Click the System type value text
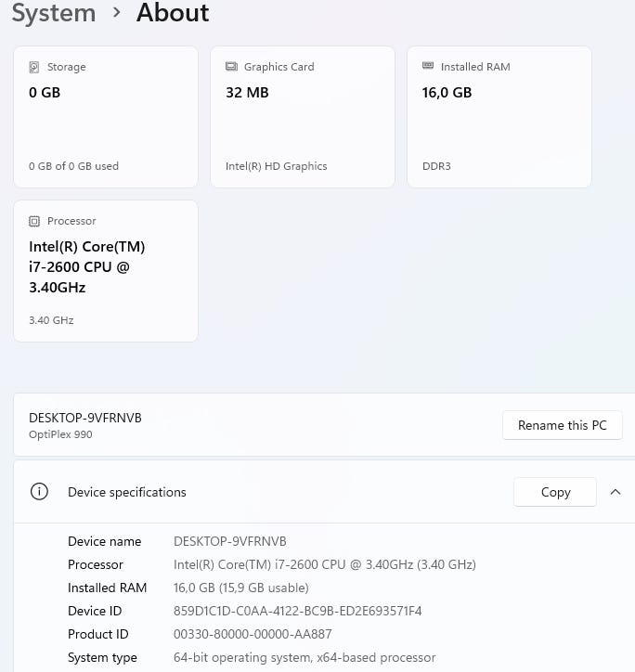Image resolution: width=635 pixels, height=672 pixels. point(304,657)
